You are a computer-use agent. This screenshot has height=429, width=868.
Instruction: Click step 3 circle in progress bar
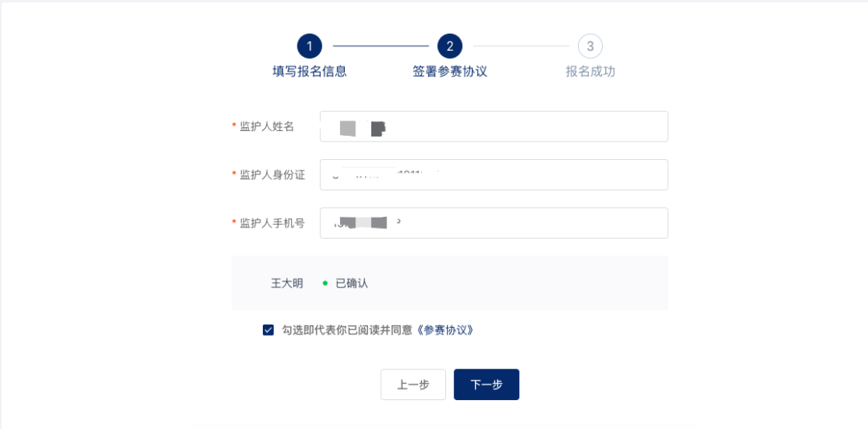pyautogui.click(x=590, y=46)
